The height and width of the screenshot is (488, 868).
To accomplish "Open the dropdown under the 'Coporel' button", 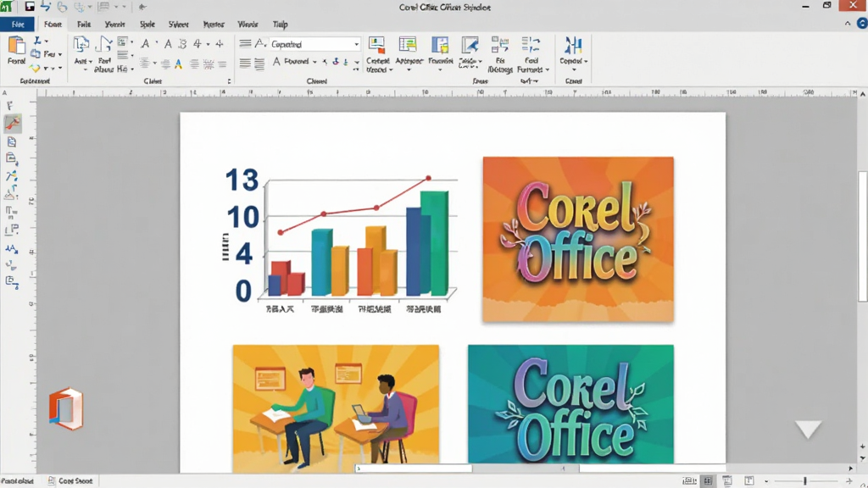I will tap(574, 69).
